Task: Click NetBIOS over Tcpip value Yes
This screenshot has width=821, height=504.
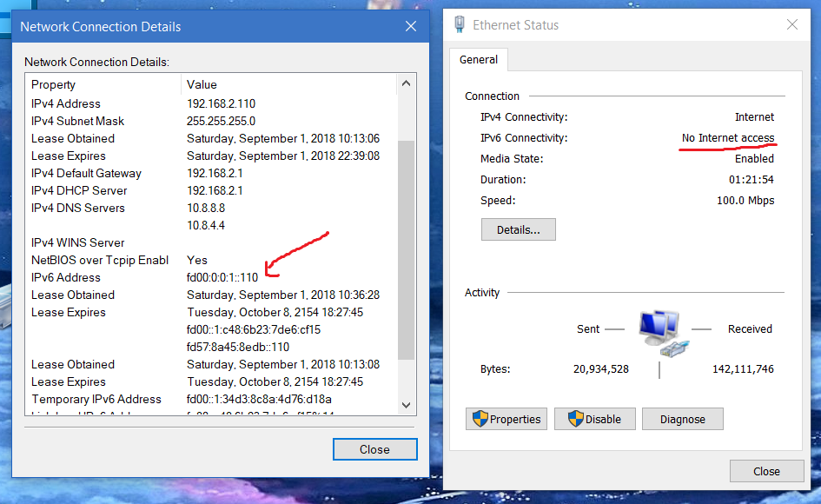Action: [x=197, y=261]
